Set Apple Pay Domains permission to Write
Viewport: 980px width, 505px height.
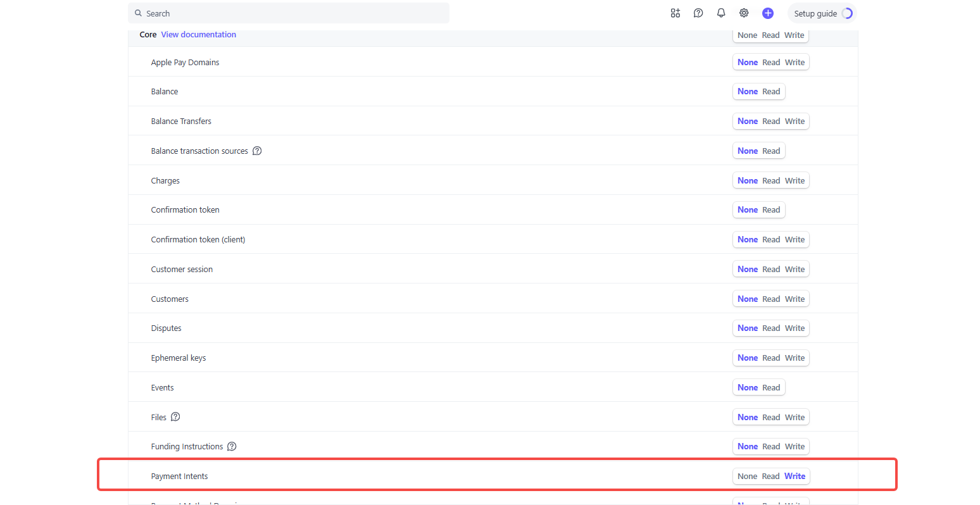[795, 63]
